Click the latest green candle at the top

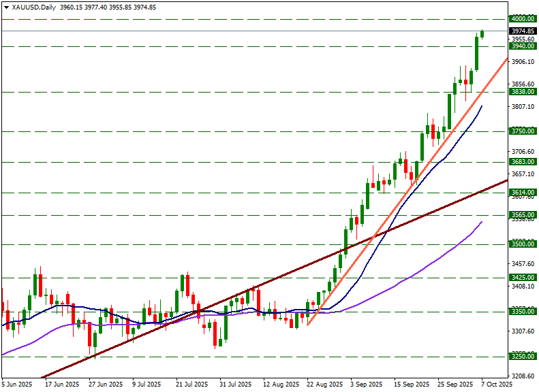click(482, 34)
